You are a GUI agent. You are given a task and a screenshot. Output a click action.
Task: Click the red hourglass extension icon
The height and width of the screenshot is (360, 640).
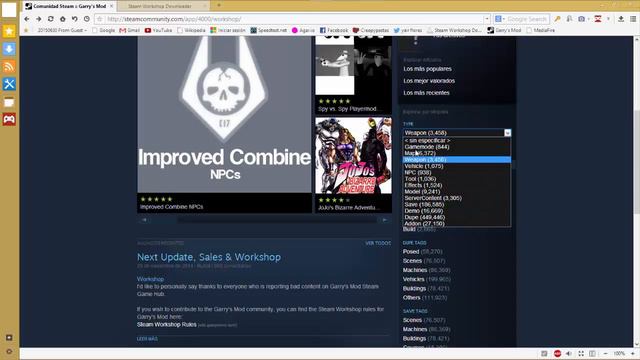pyautogui.click(x=598, y=19)
